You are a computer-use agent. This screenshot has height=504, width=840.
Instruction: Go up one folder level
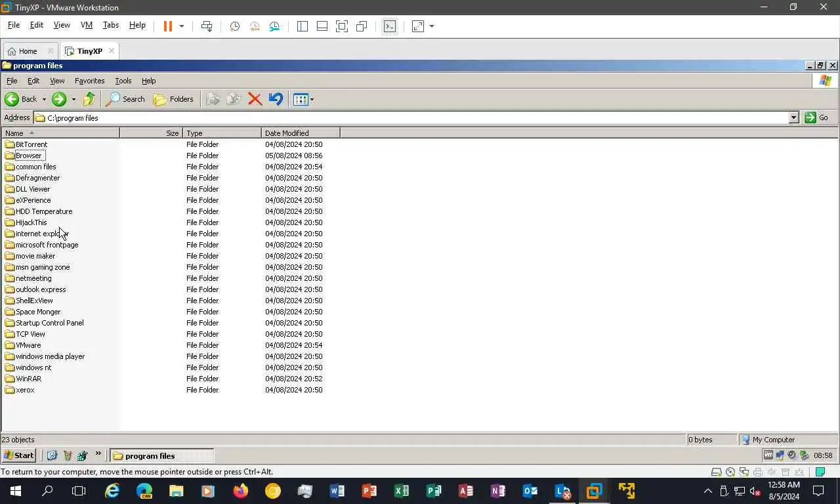(89, 99)
